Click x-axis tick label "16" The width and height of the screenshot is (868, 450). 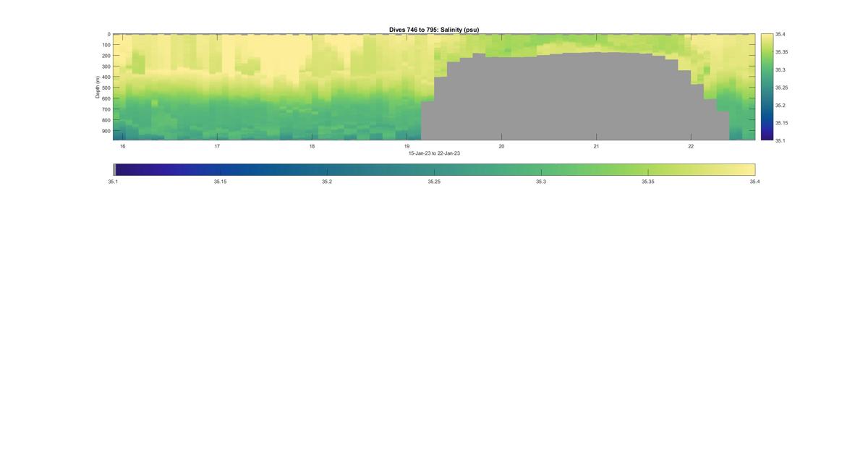point(123,146)
